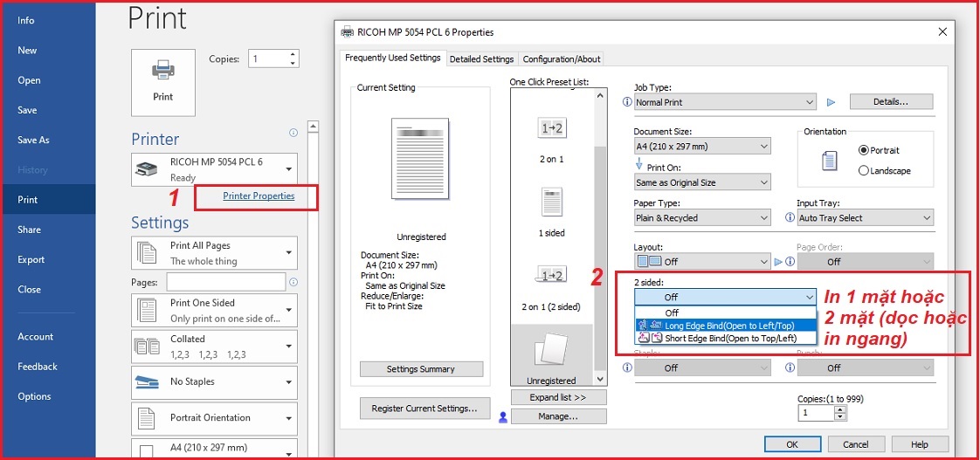Open the Collated dropdown
Image resolution: width=980 pixels, height=460 pixels.
click(x=214, y=347)
